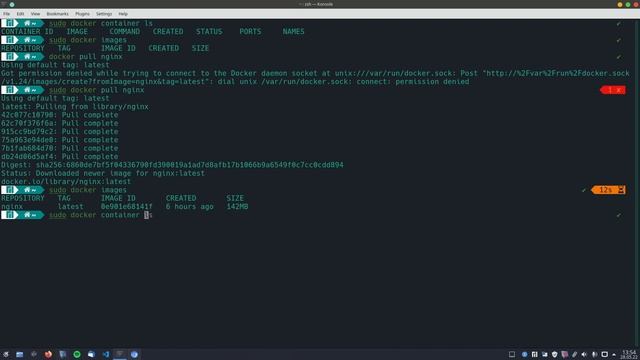Open the Edit menu
640x360 pixels.
point(20,14)
